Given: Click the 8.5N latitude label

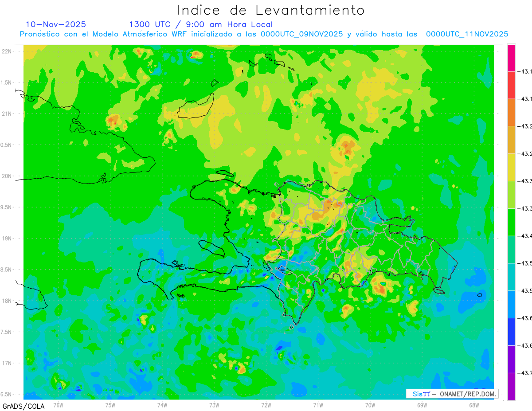Looking at the screenshot, I should click(x=7, y=270).
